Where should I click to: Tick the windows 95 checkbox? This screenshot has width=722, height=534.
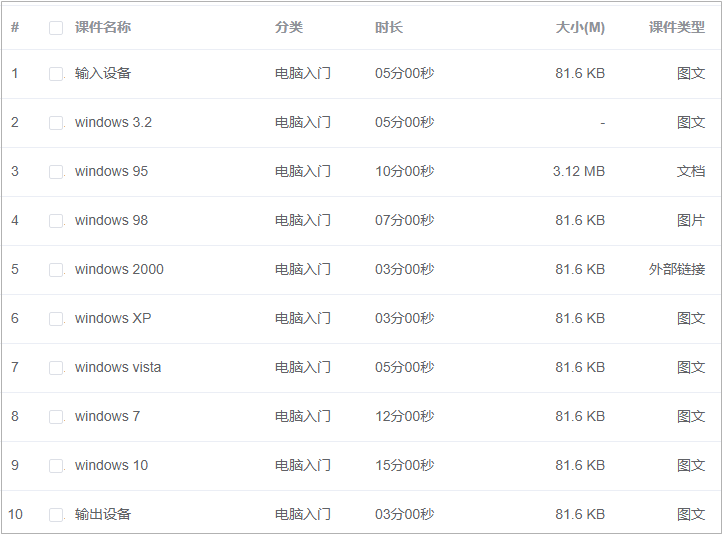coord(56,172)
